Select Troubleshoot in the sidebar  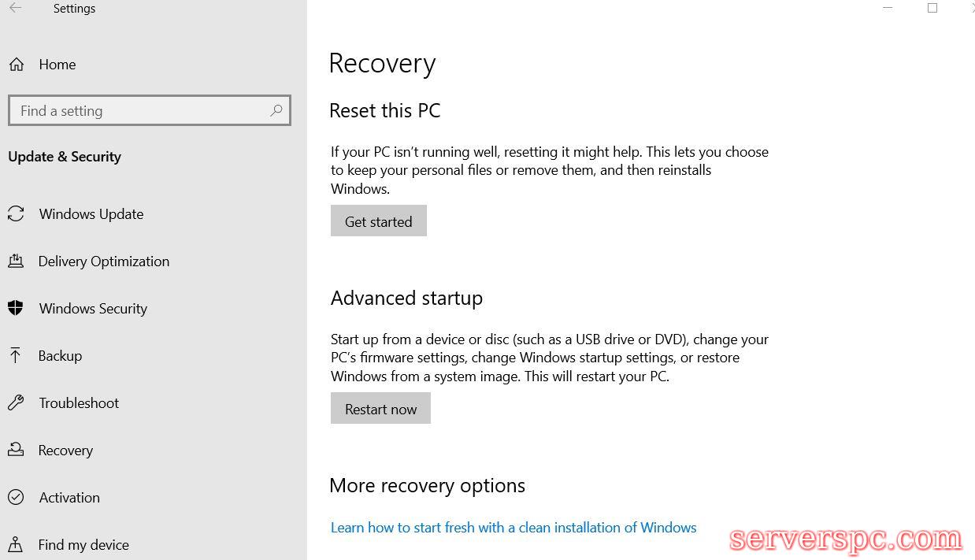[79, 403]
